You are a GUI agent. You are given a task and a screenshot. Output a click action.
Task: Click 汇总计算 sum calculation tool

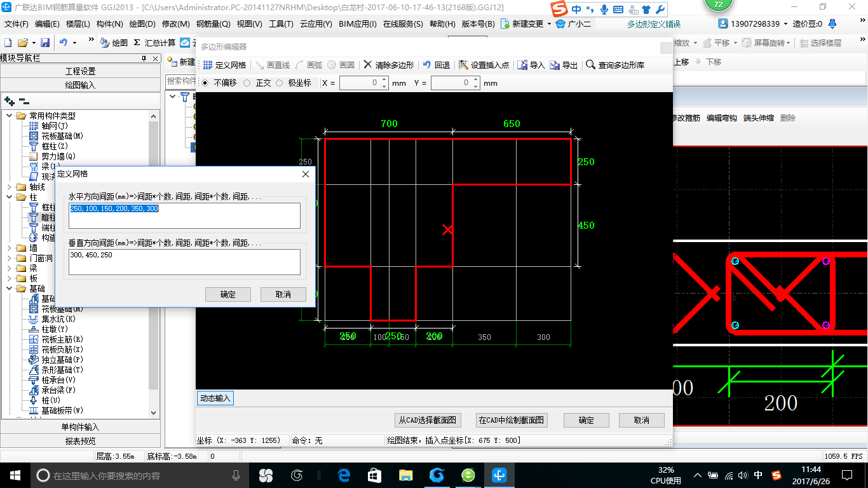pyautogui.click(x=154, y=43)
